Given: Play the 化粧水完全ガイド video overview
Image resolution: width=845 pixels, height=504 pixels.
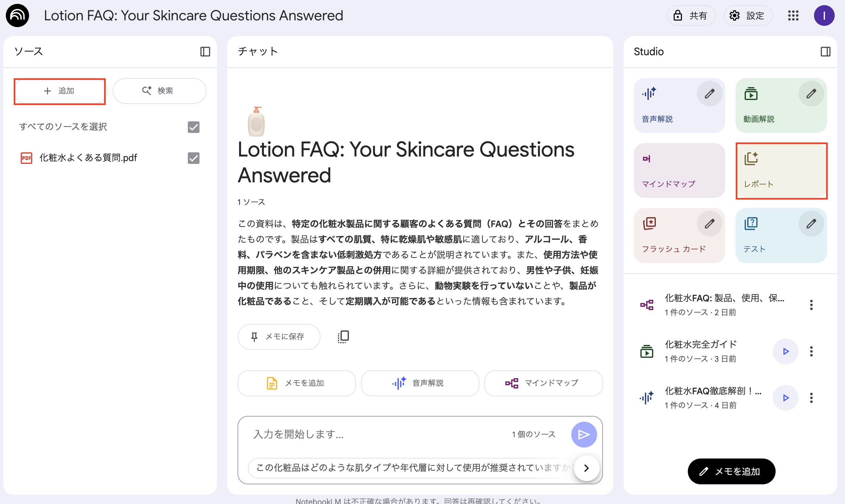Looking at the screenshot, I should tap(785, 351).
